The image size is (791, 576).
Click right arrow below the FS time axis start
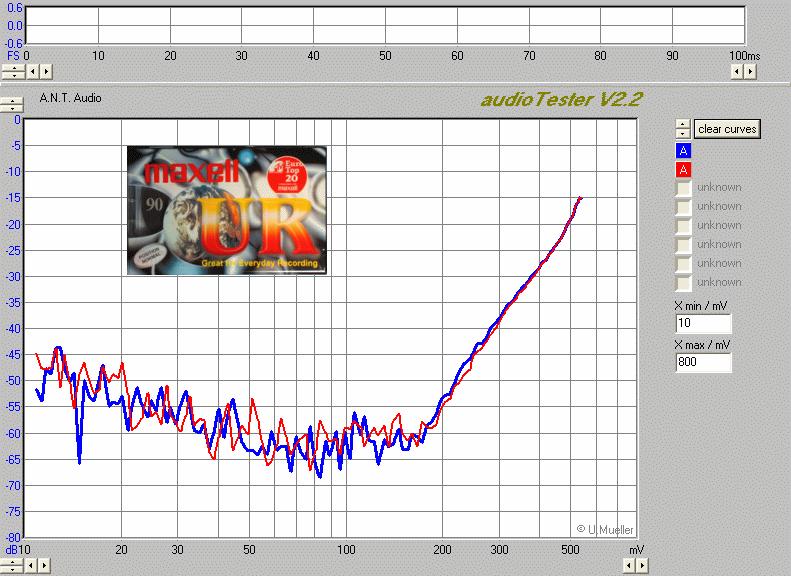46,71
